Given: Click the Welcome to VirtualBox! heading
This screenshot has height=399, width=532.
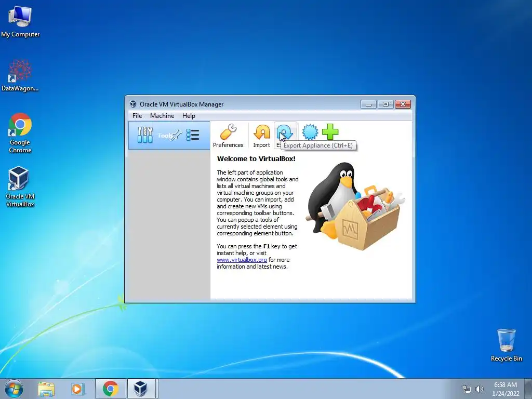Looking at the screenshot, I should point(256,158).
